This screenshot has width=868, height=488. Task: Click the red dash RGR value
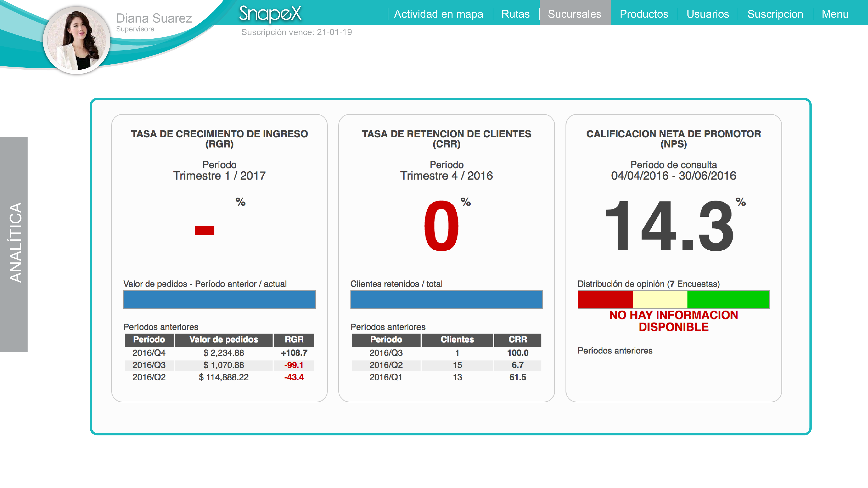coord(205,231)
